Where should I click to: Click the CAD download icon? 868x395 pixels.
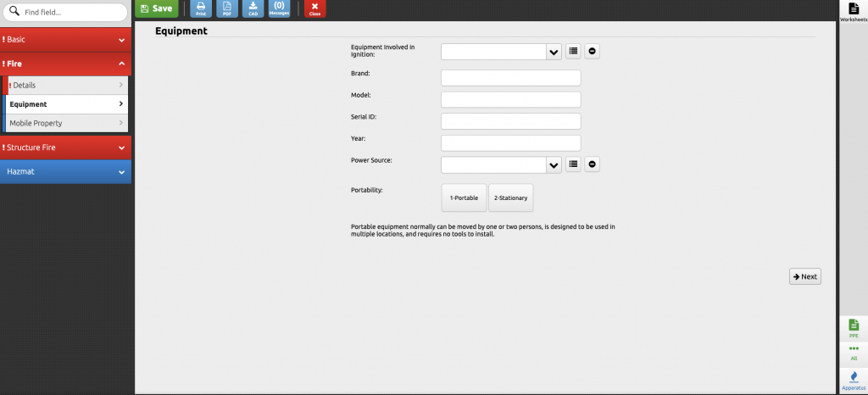[253, 8]
